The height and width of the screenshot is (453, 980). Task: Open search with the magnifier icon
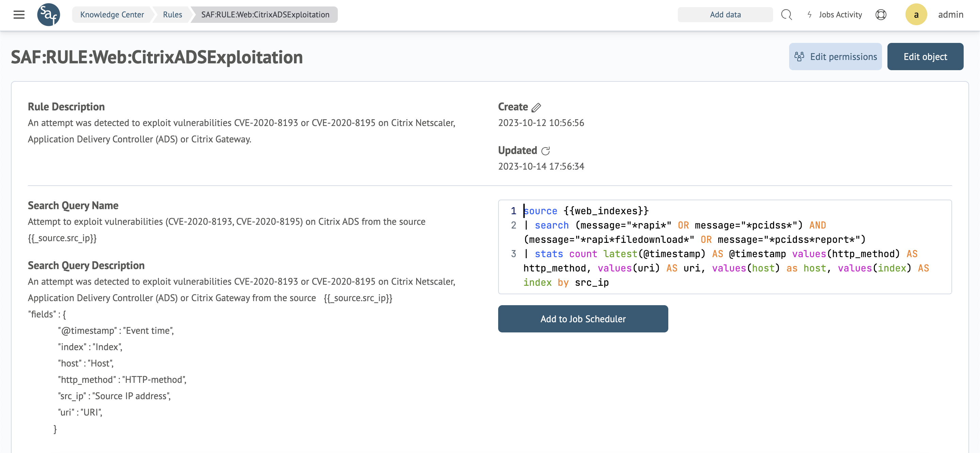point(786,14)
